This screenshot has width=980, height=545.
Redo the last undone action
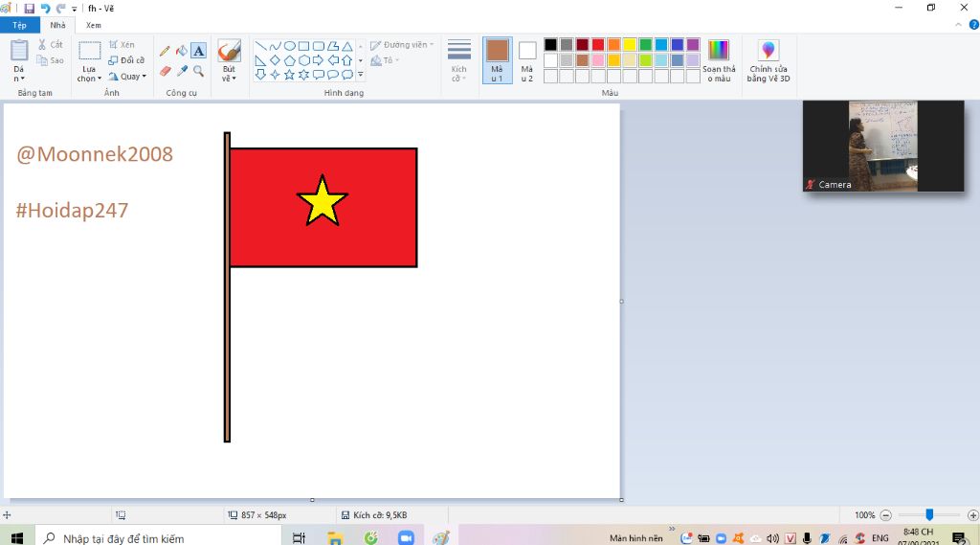click(60, 9)
